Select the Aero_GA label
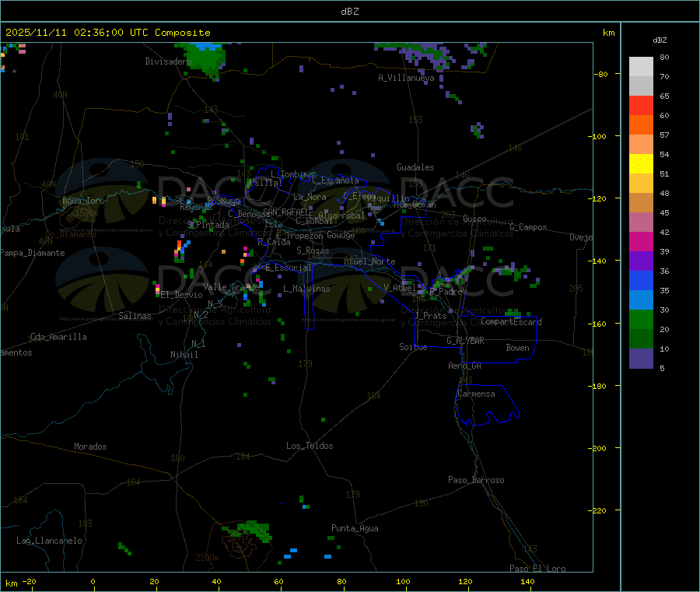The height and width of the screenshot is (592, 700). (464, 366)
